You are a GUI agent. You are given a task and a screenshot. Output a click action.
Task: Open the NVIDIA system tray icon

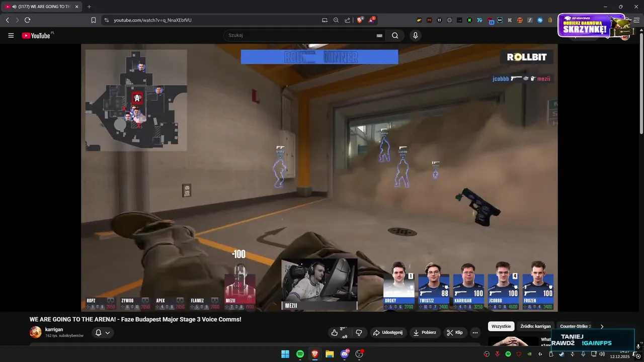coord(530,354)
